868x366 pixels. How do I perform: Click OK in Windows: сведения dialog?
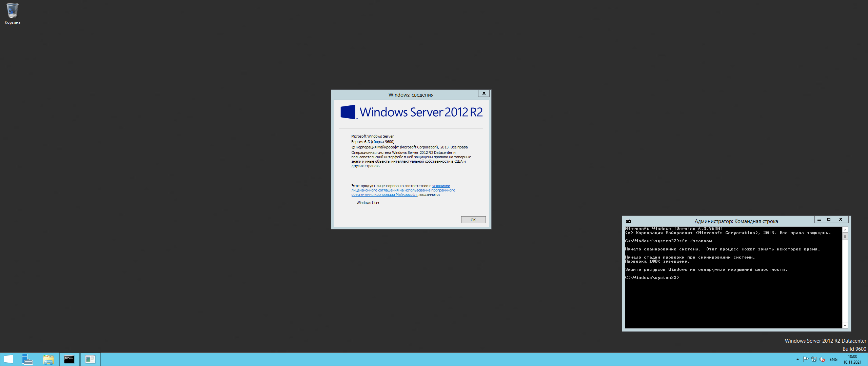point(473,220)
